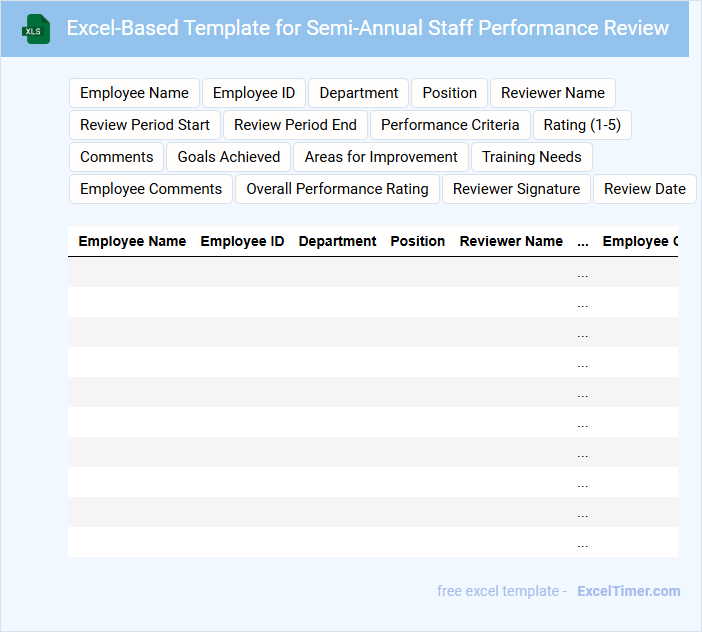The image size is (702, 632).
Task: Select the Review Period Start tag
Action: coord(145,125)
